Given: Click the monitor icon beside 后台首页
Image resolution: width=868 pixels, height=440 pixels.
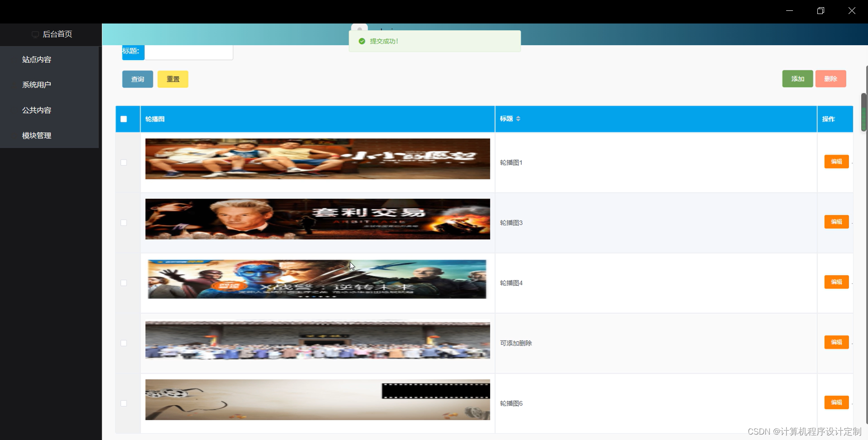Looking at the screenshot, I should point(35,34).
